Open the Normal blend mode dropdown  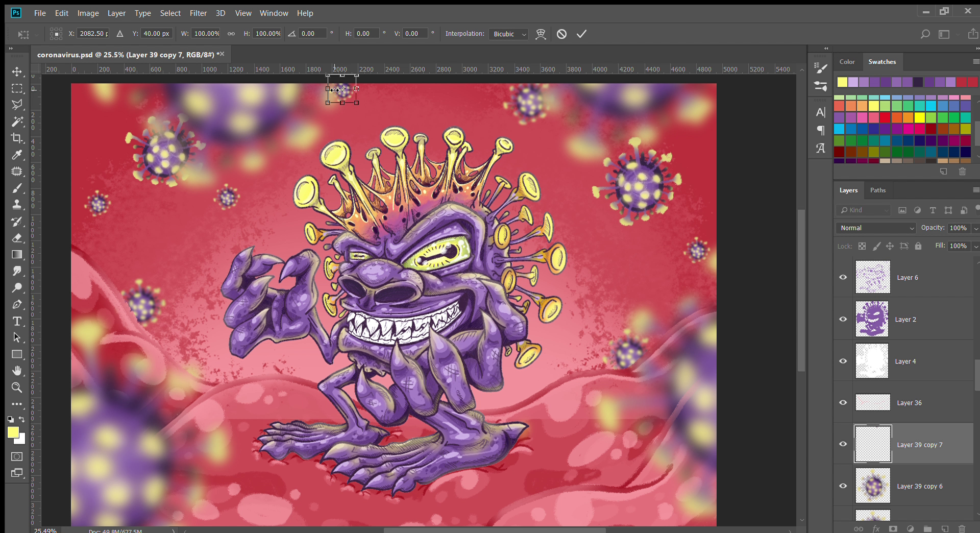coord(876,228)
